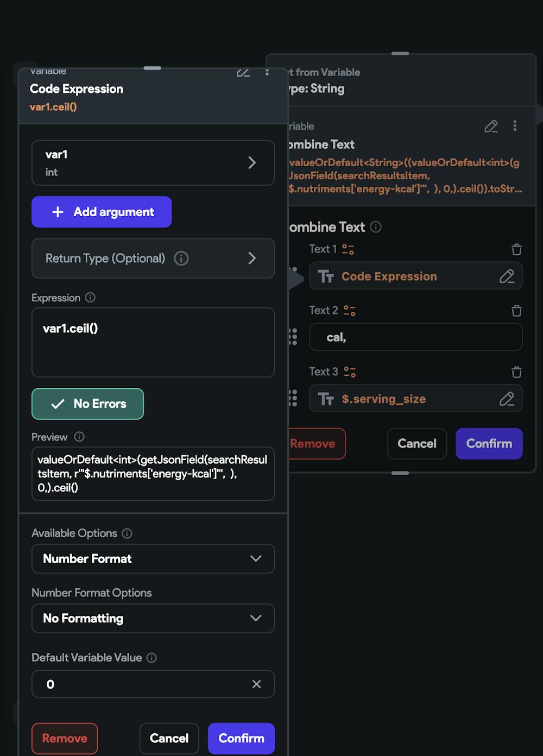The height and width of the screenshot is (756, 543).
Task: Open the Number Format available options dropdown
Action: coord(153,559)
